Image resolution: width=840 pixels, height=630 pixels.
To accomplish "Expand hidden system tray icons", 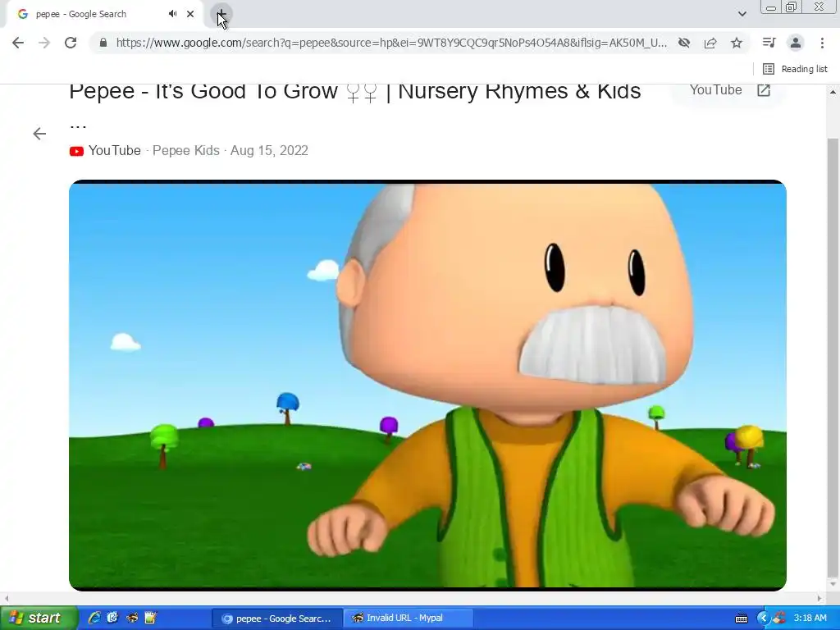I will pos(763,619).
